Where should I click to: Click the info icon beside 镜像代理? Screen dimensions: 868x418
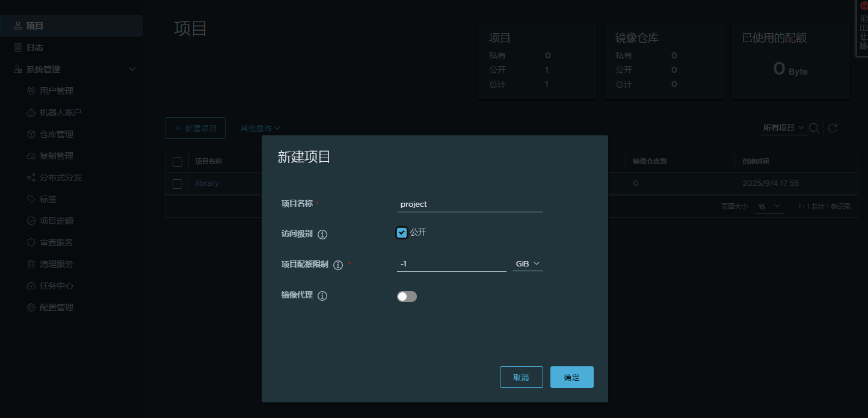point(322,296)
